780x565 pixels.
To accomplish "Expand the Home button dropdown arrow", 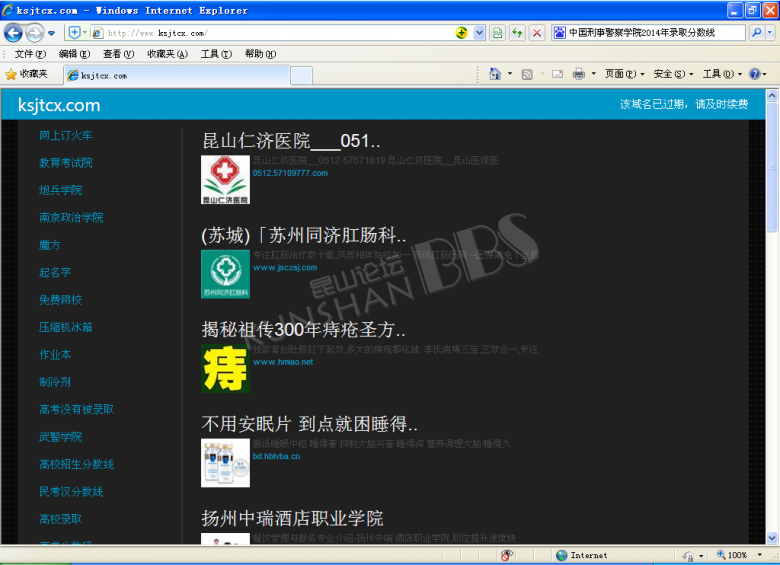I will click(x=510, y=74).
